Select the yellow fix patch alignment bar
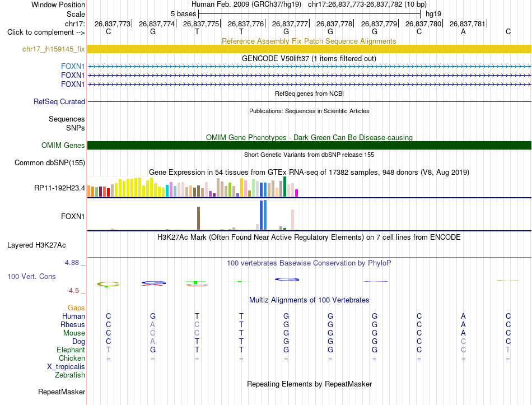This screenshot has width=532, height=405. pos(309,49)
